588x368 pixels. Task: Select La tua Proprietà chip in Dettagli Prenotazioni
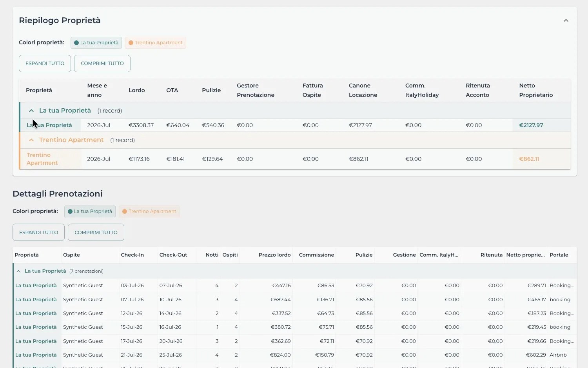[90, 211]
